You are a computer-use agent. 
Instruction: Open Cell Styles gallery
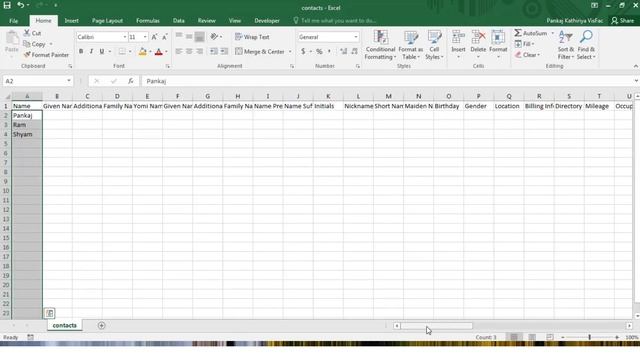434,45
